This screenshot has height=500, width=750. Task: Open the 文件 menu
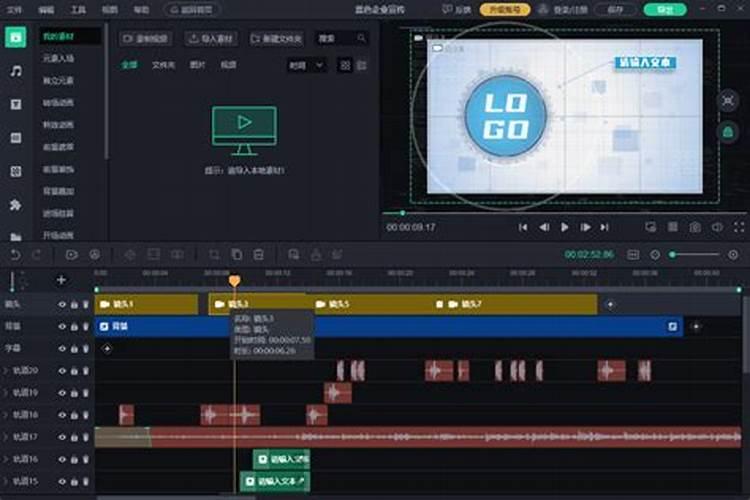13,10
